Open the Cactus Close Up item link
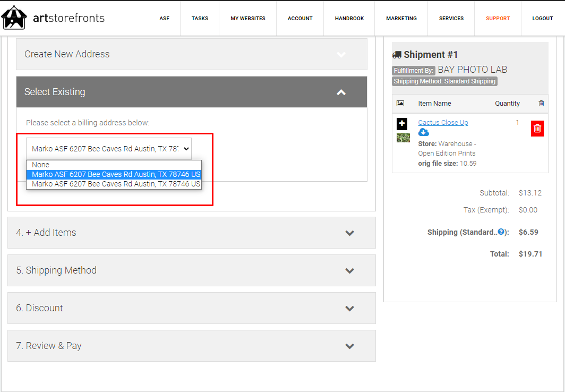 pyautogui.click(x=443, y=123)
